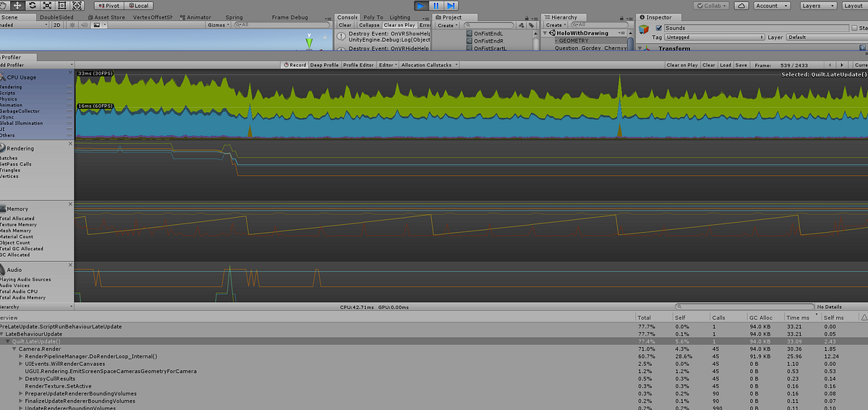The width and height of the screenshot is (868, 410).
Task: Toggle the Pivot handle position button
Action: click(109, 5)
